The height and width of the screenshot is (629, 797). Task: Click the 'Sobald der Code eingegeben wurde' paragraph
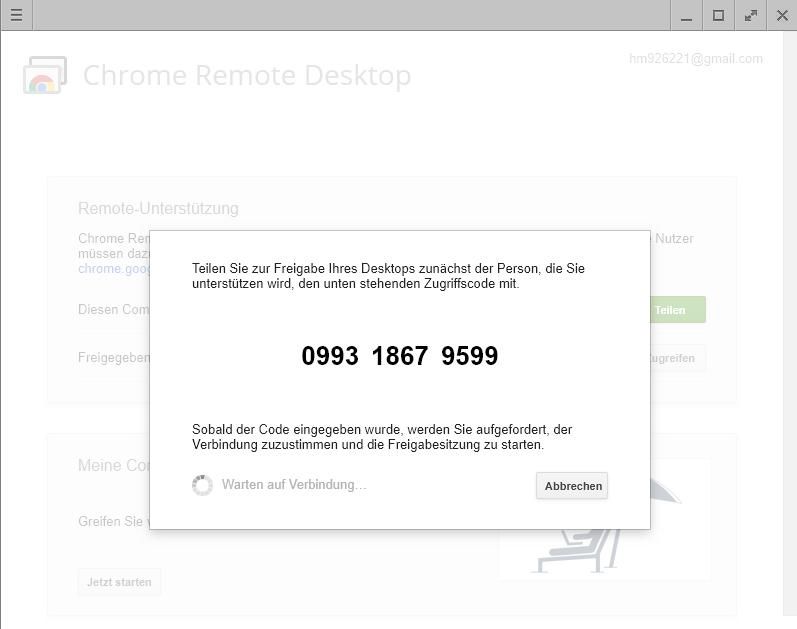click(x=382, y=437)
